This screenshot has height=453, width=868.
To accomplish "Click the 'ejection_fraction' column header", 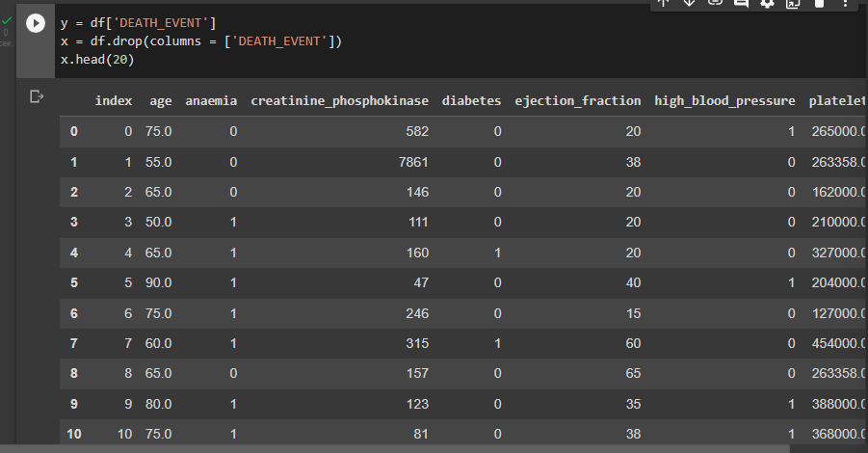I will [x=577, y=101].
